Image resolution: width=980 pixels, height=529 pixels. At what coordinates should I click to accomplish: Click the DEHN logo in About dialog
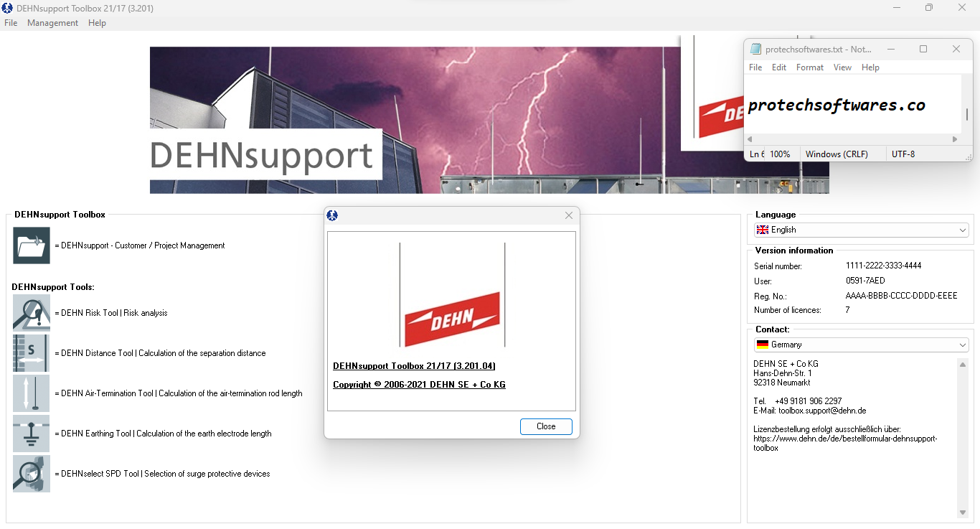point(452,319)
